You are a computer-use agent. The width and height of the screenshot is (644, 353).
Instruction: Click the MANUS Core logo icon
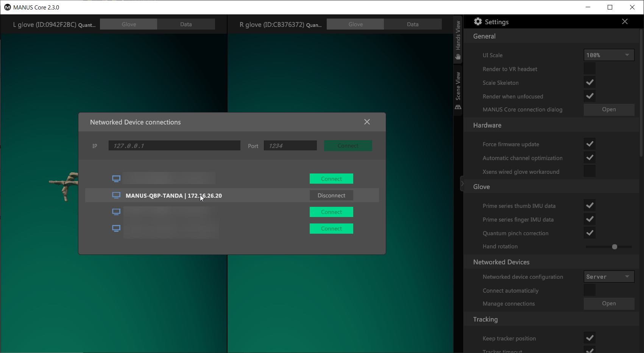tap(7, 7)
